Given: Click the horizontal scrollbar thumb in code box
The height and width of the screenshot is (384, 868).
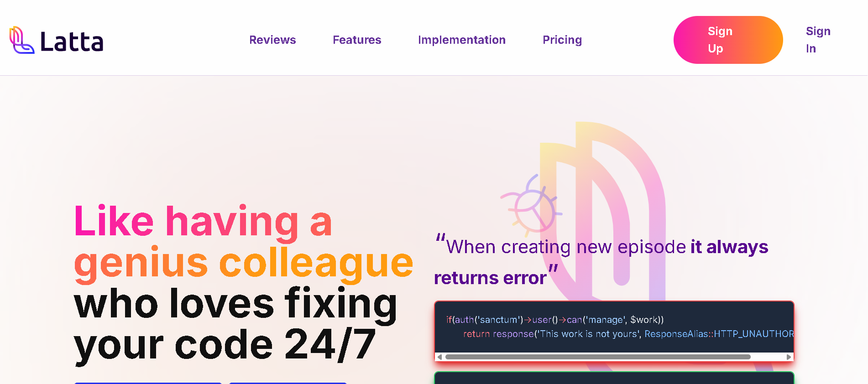Looking at the screenshot, I should point(598,357).
